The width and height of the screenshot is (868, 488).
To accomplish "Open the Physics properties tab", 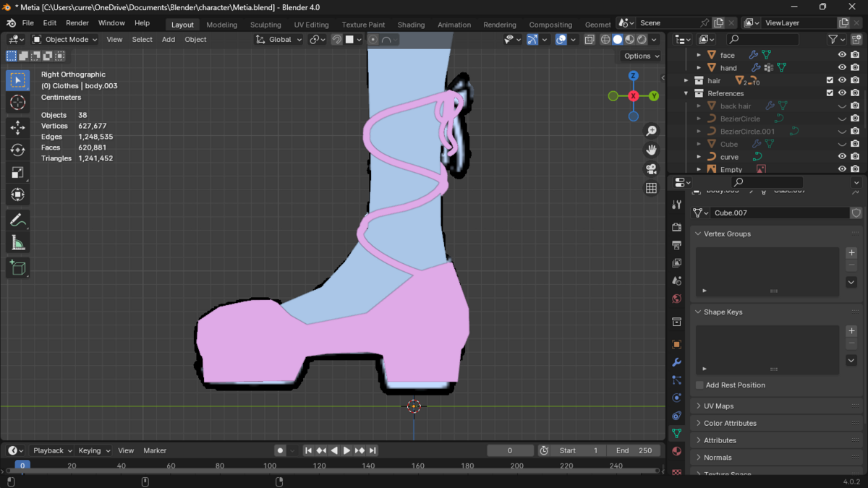I will [x=676, y=398].
